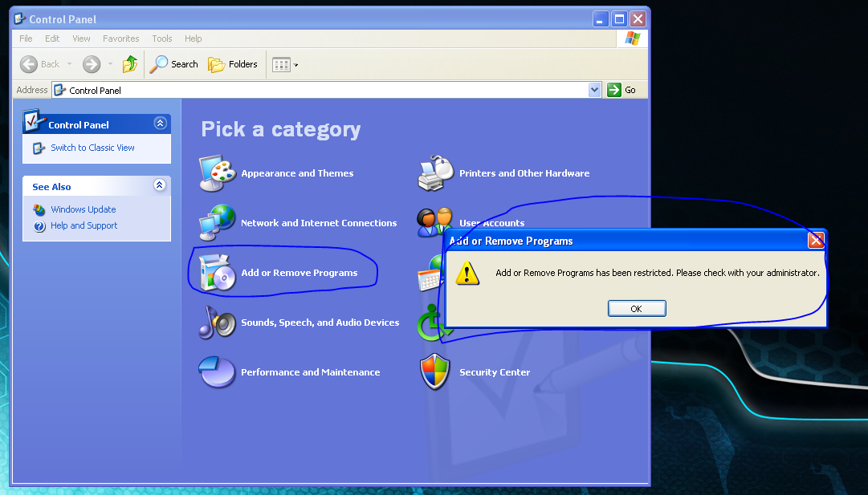The width and height of the screenshot is (868, 495).
Task: Click the Windows Update globe icon
Action: pyautogui.click(x=39, y=209)
